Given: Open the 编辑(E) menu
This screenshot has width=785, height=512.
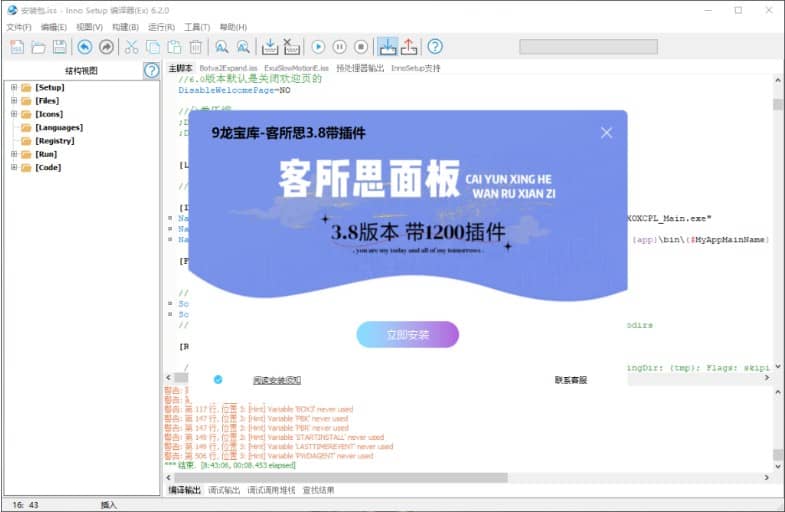Looking at the screenshot, I should click(x=54, y=27).
